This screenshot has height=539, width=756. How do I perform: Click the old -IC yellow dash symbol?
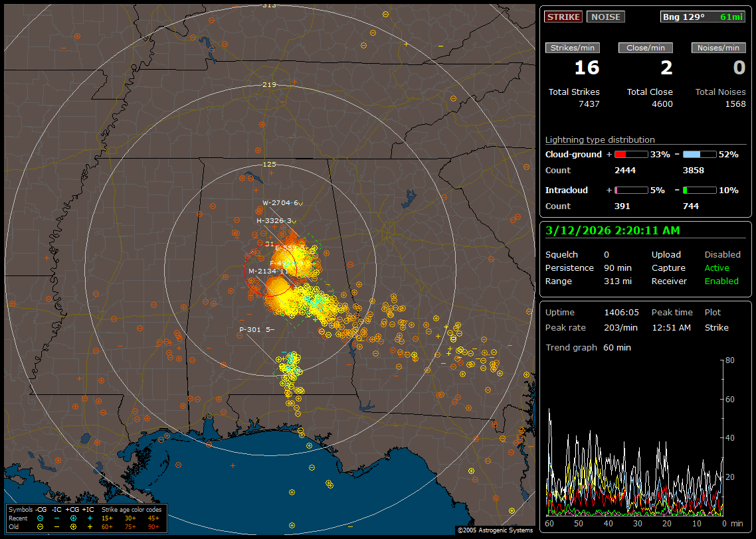click(x=56, y=526)
